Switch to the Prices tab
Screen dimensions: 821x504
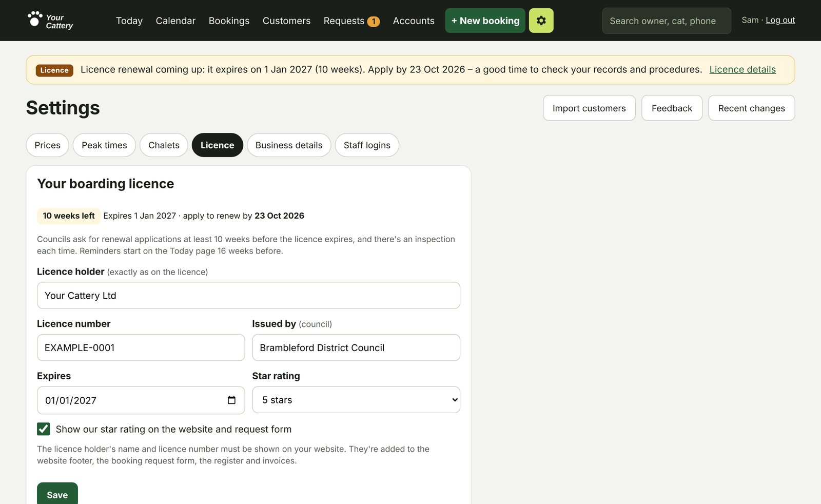[x=47, y=145]
